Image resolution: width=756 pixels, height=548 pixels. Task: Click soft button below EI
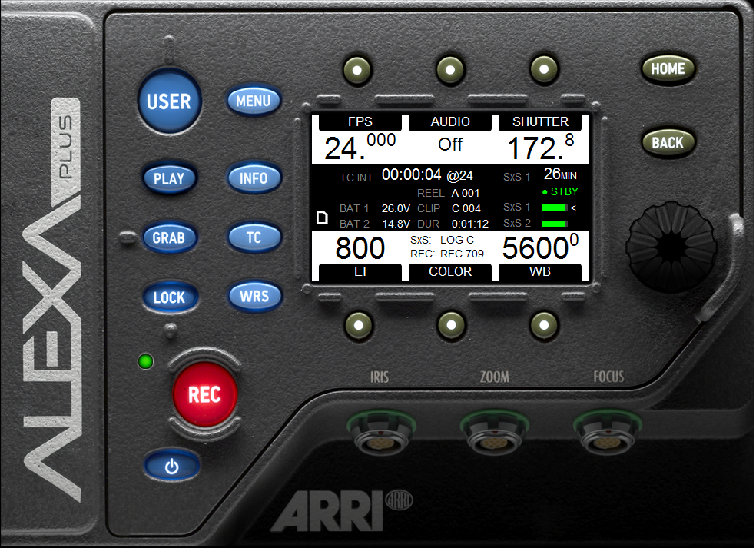pos(359,326)
